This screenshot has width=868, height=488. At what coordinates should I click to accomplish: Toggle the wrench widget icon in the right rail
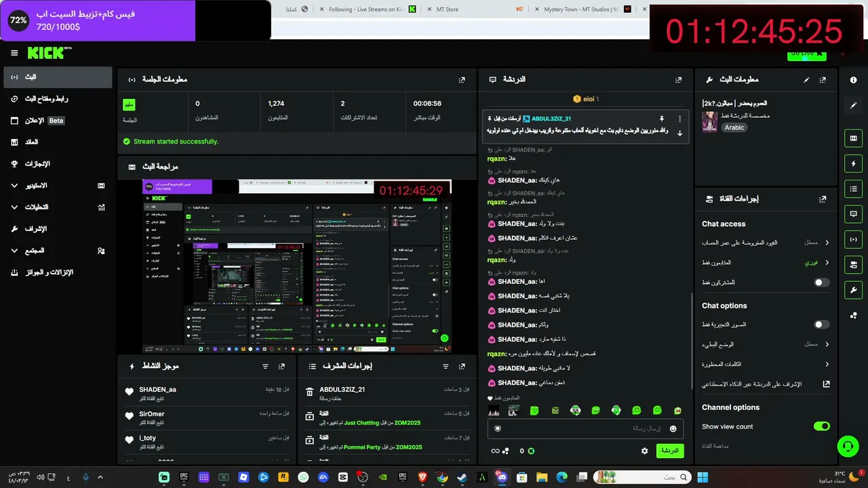(x=853, y=290)
